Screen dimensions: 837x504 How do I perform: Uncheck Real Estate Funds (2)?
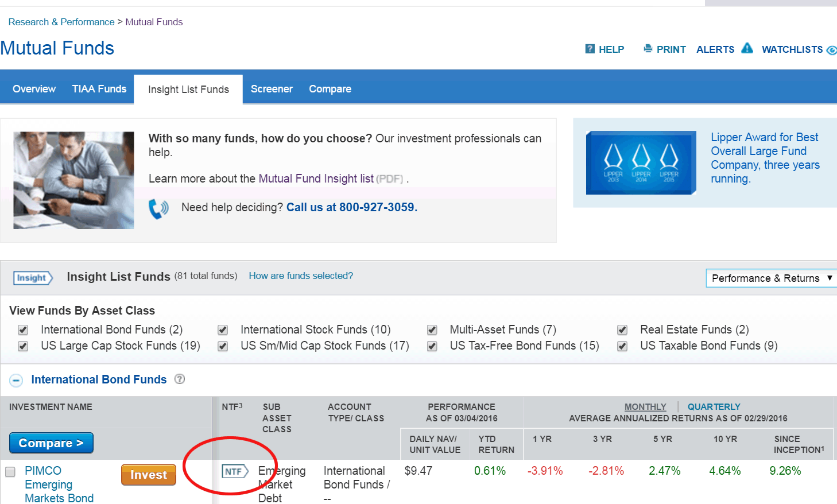click(x=622, y=330)
